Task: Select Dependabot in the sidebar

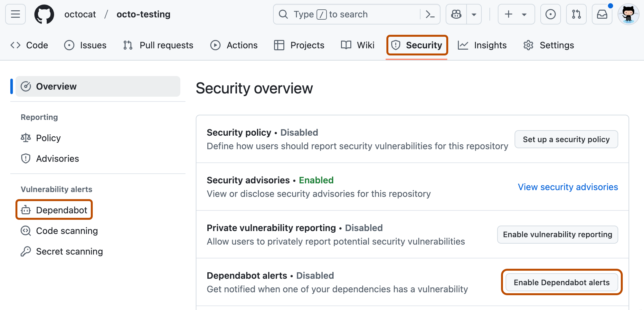Action: pyautogui.click(x=54, y=209)
